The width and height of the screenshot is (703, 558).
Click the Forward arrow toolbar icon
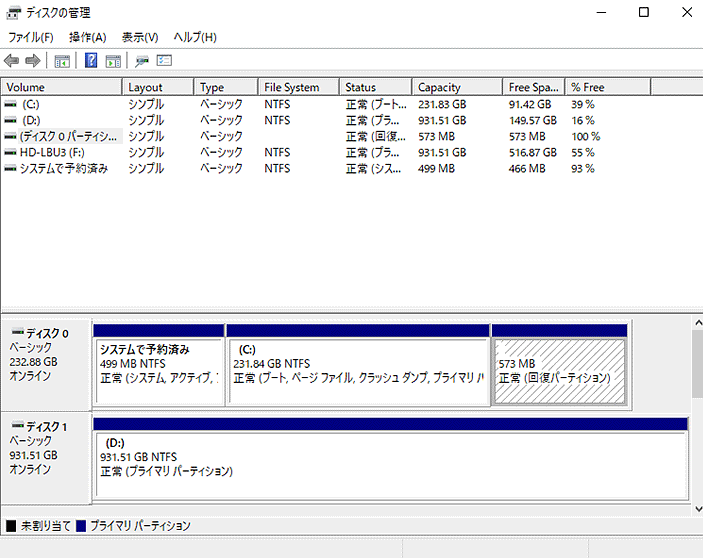point(33,61)
